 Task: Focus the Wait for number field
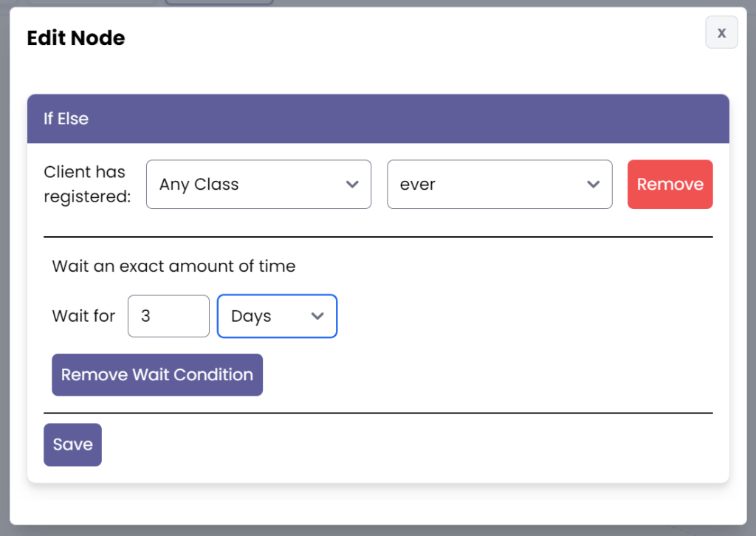[x=168, y=316]
